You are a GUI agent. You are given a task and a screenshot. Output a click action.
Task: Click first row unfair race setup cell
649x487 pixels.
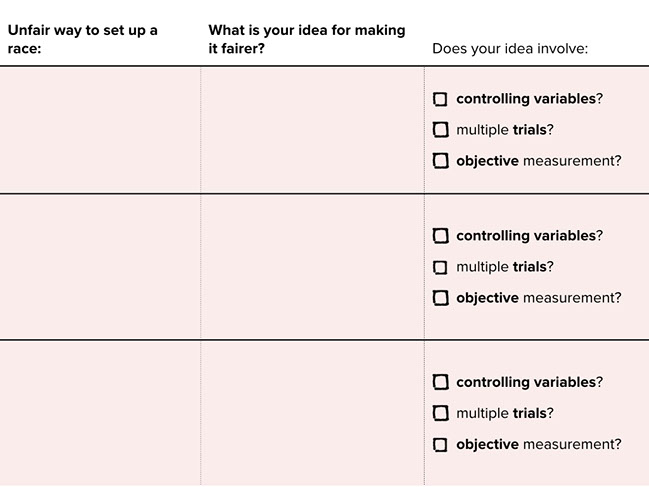[x=100, y=130]
